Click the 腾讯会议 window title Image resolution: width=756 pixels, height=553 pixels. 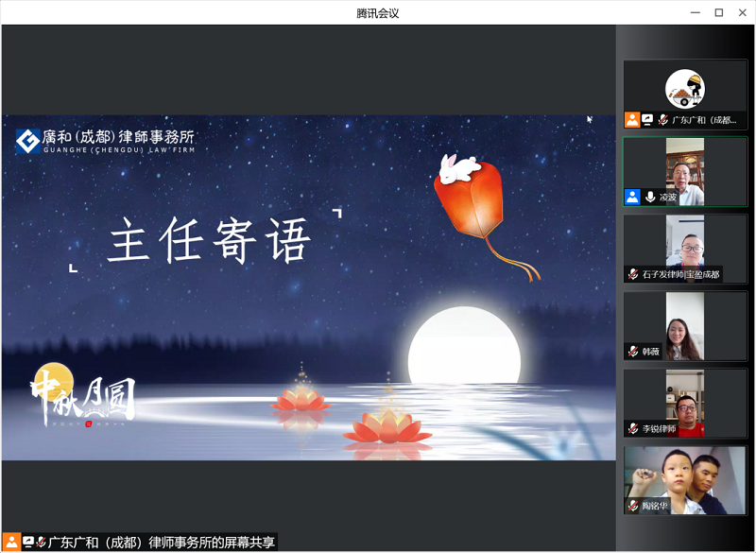(x=377, y=13)
